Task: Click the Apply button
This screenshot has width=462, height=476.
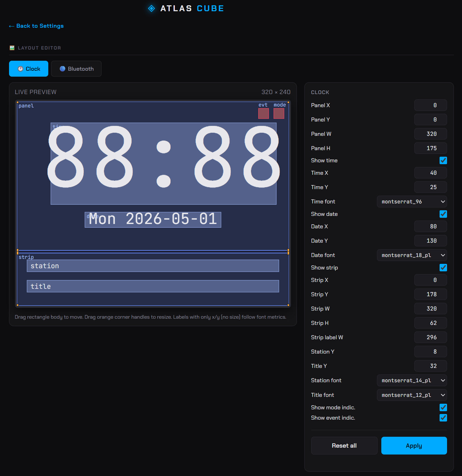Action: point(414,445)
